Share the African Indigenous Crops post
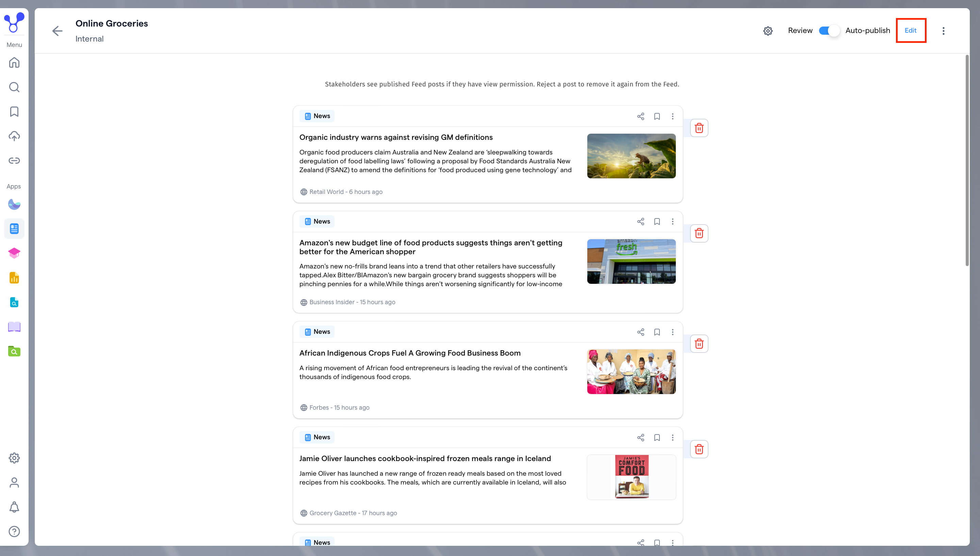This screenshot has width=980, height=556. tap(641, 332)
